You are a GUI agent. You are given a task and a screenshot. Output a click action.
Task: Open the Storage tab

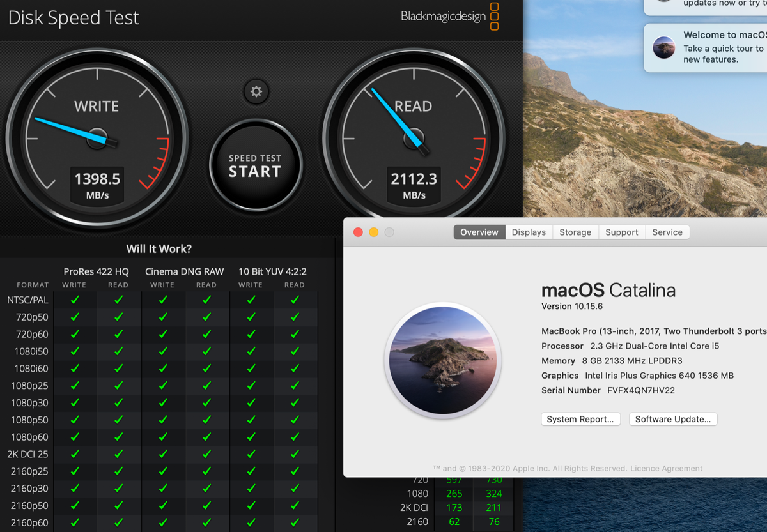(x=575, y=232)
